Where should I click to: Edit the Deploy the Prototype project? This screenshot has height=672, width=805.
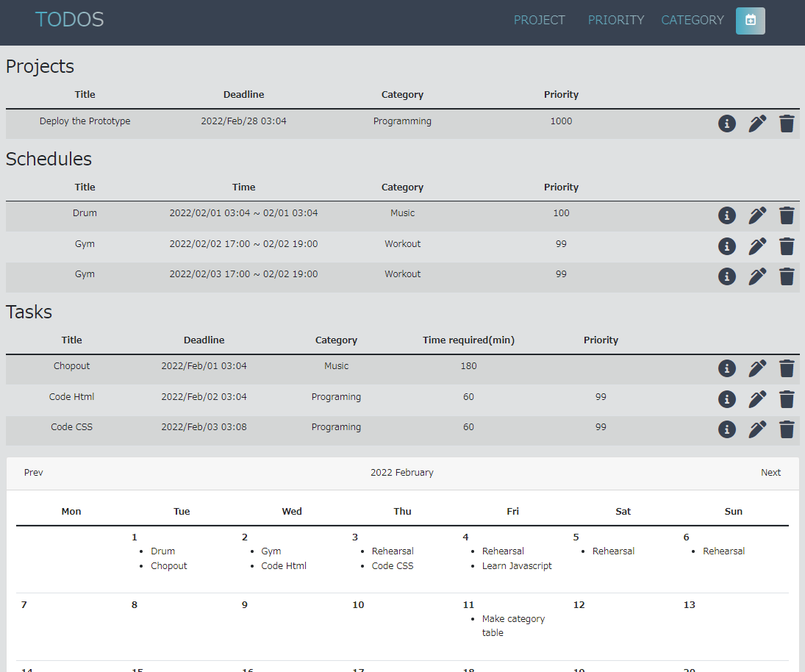tap(757, 124)
